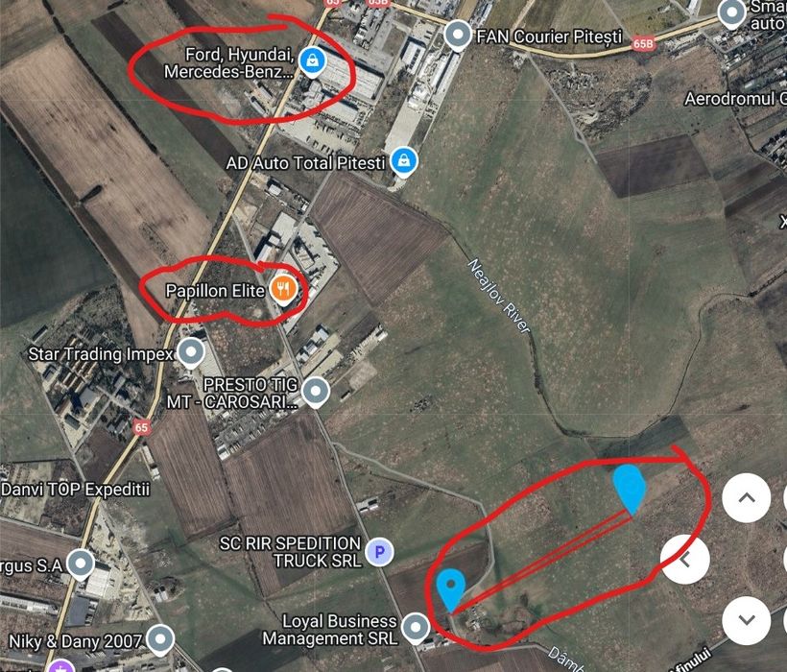Open the SC RIR SPEDITION TRUCK parking icon
Viewport: 787px width, 672px height.
click(x=379, y=552)
